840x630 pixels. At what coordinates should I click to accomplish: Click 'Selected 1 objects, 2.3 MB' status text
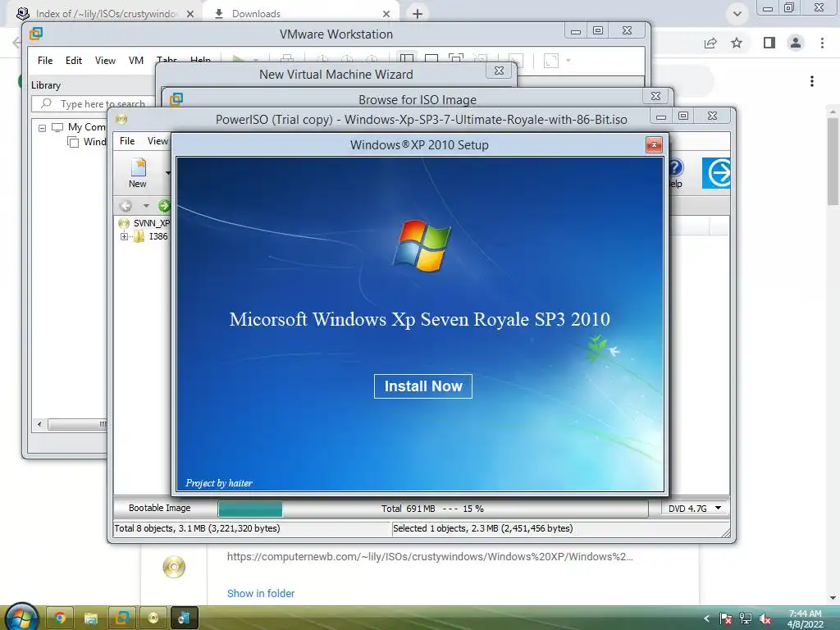(482, 528)
